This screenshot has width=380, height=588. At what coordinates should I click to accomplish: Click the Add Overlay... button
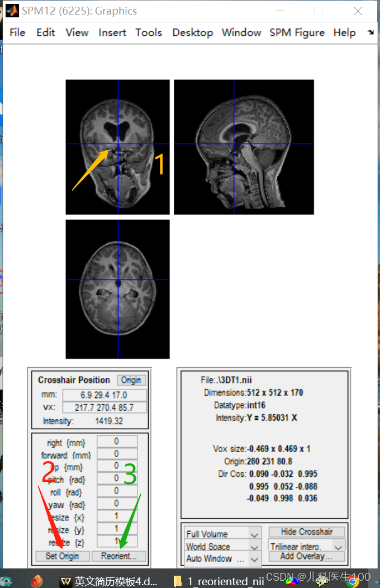point(307,556)
